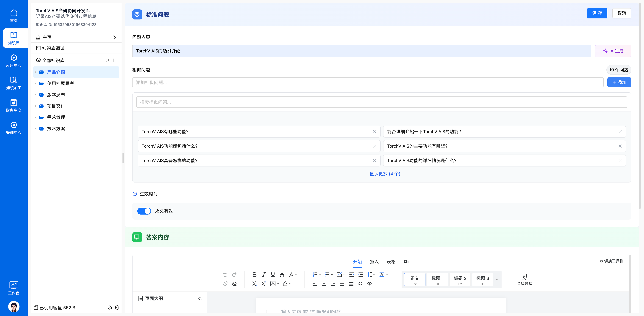Expand the 技术方案 folder arrow
The height and width of the screenshot is (316, 644).
coord(35,129)
